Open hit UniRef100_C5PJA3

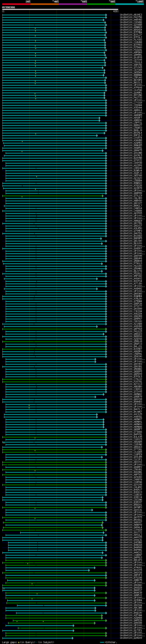[x=131, y=77]
